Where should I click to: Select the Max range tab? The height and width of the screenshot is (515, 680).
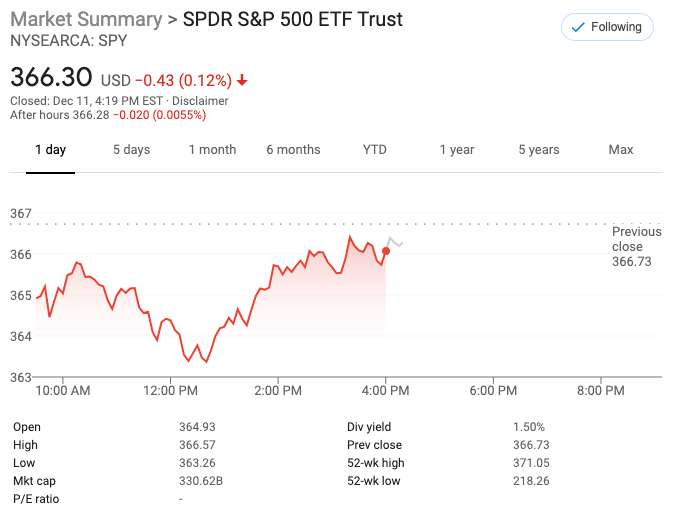621,150
